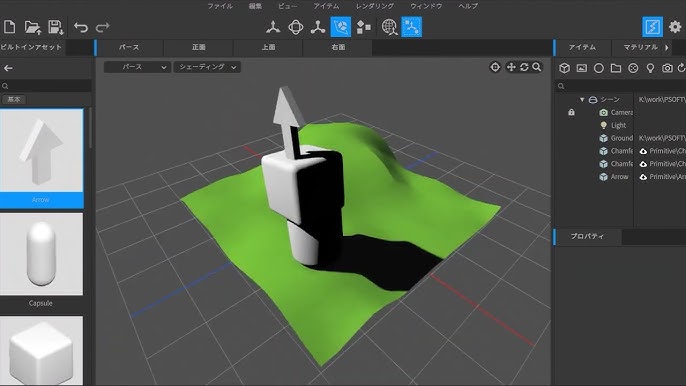
Task: Select the プロパティ tab
Action: tap(587, 236)
